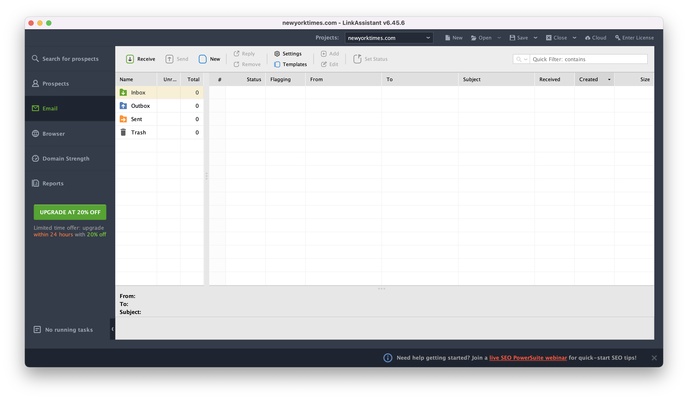The image size is (688, 400).
Task: Click the folder pane splitter handle
Action: pyautogui.click(x=206, y=176)
